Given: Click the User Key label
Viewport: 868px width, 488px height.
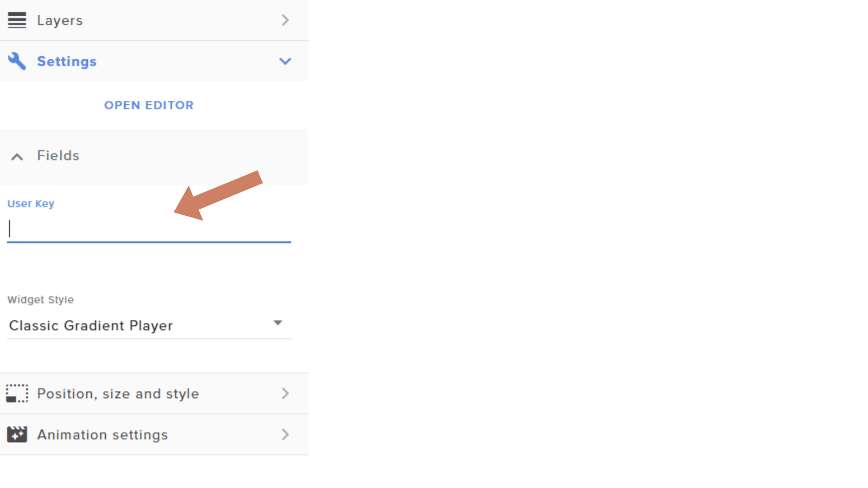Looking at the screenshot, I should coord(31,204).
